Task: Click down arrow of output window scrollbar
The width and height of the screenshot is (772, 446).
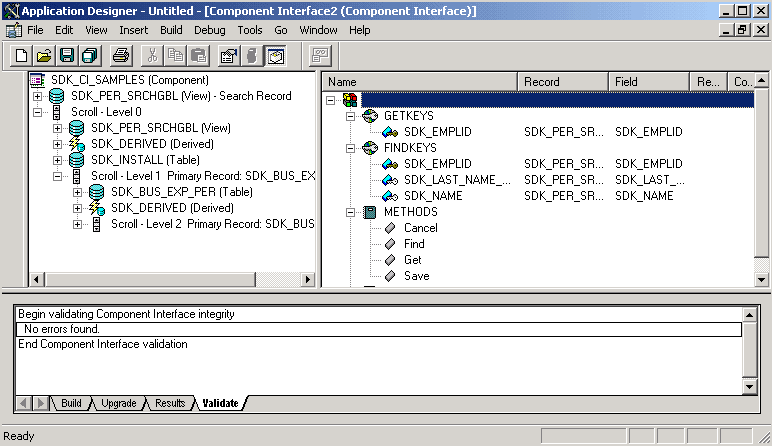Action: pos(749,387)
